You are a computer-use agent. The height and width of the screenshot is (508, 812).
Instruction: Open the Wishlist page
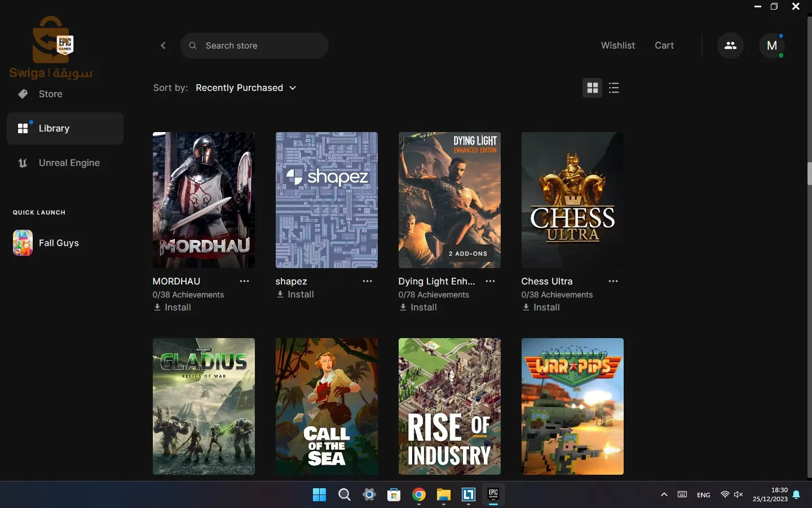[x=618, y=45]
